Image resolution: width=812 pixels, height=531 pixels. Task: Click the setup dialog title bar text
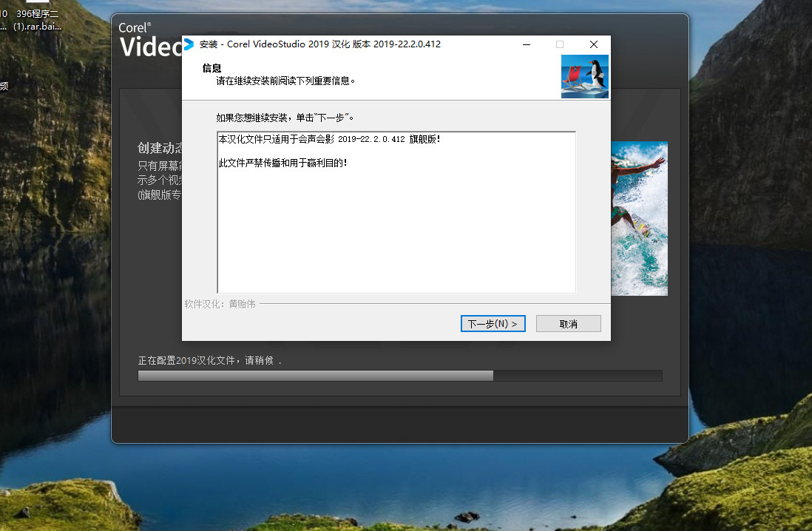[320, 44]
